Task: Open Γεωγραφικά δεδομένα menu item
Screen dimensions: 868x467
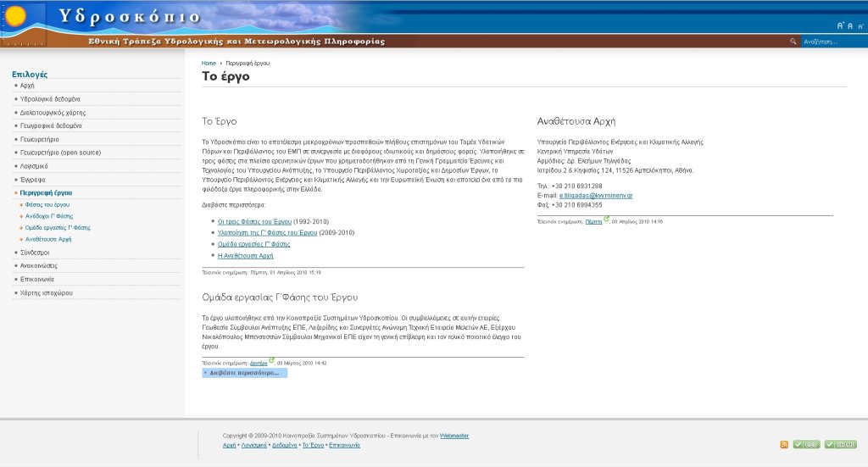Action: (51, 125)
